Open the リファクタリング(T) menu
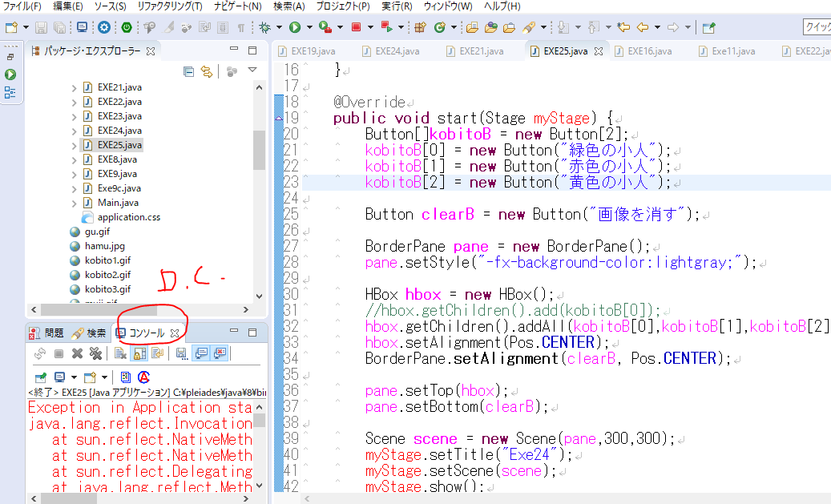This screenshot has height=504, width=831. tap(170, 6)
